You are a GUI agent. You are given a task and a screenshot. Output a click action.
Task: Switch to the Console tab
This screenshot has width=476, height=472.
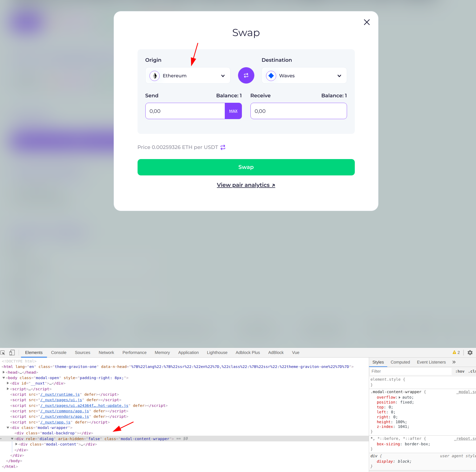click(59, 353)
